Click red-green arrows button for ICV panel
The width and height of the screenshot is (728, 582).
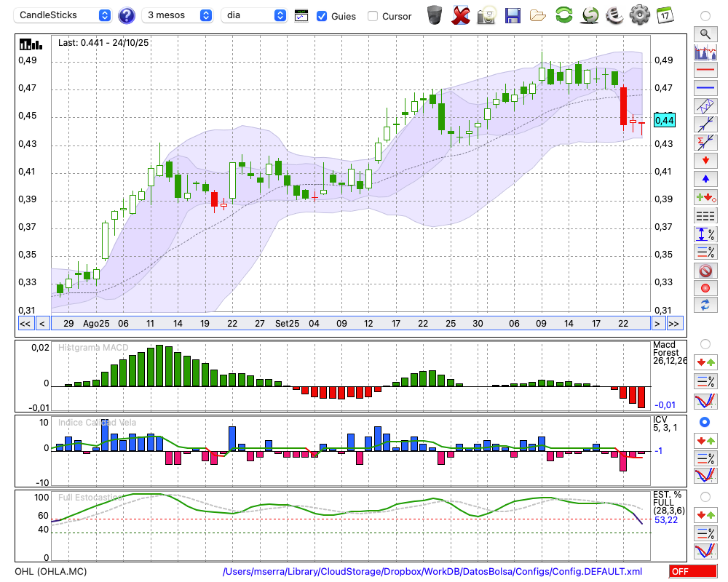coord(705,440)
